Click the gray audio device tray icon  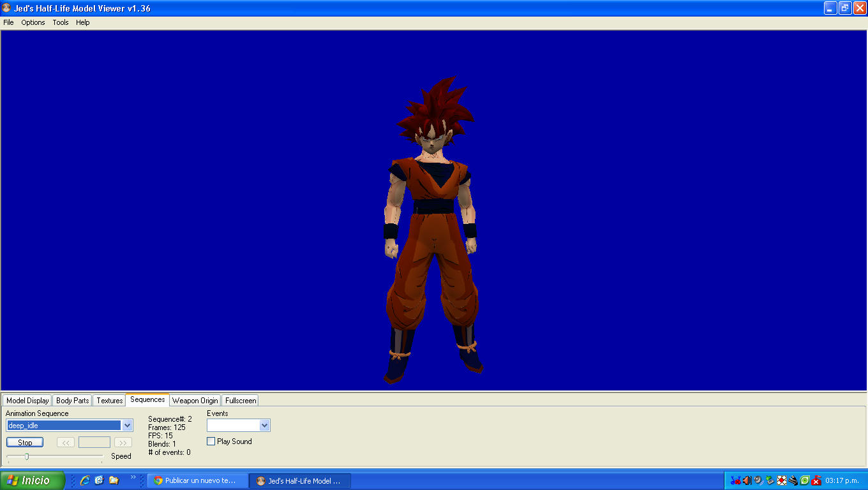(x=758, y=480)
